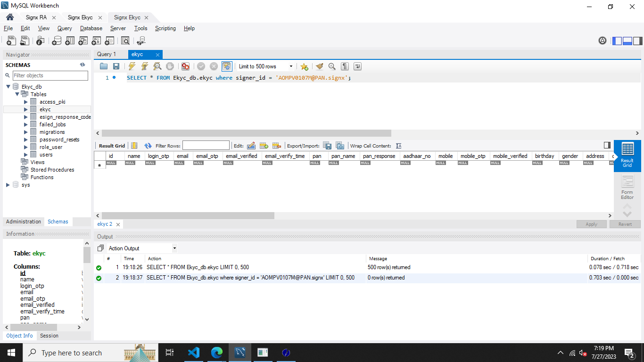Run Explain on current statement icon
Screen dimensions: 644x362
pos(157,66)
